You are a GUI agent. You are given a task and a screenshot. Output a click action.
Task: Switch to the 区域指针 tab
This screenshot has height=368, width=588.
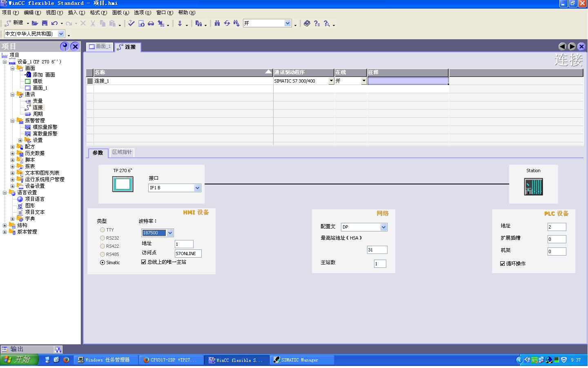(x=122, y=152)
